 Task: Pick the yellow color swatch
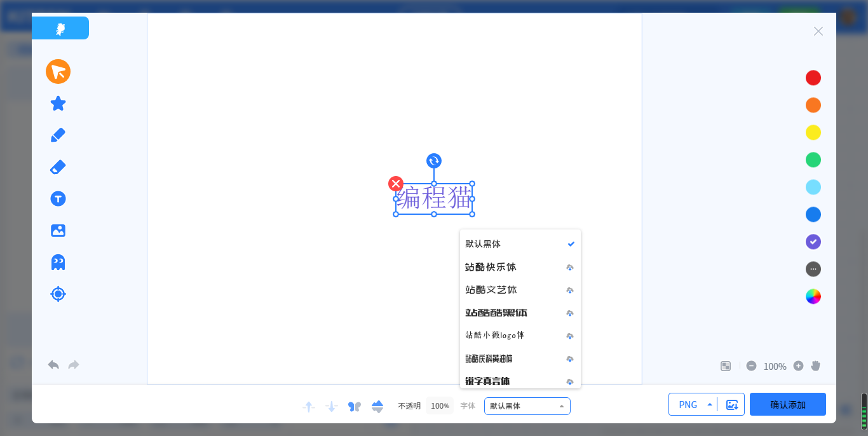813,132
